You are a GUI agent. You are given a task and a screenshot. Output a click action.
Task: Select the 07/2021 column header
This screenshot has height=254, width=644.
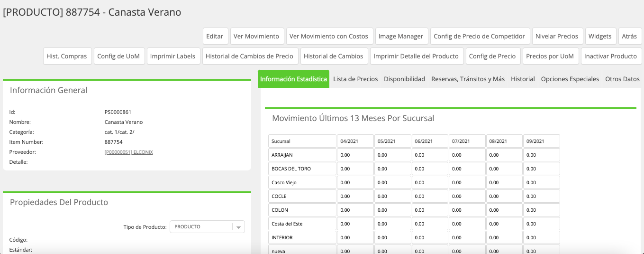(467, 141)
